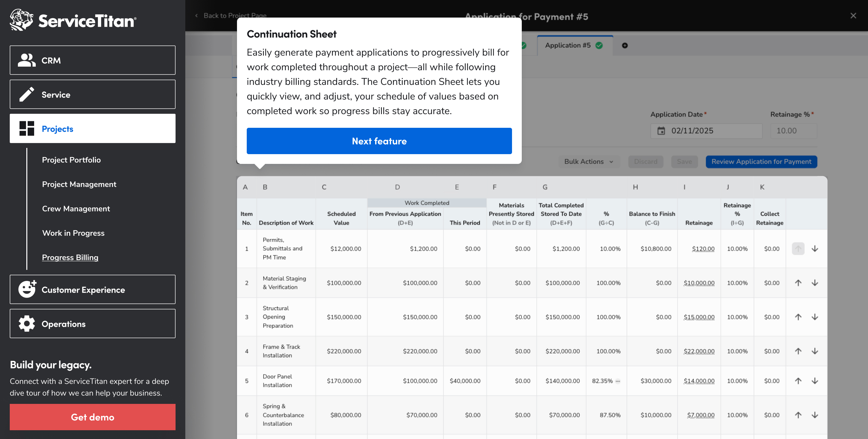Open the Bulk Actions dropdown
The image size is (868, 439).
pos(588,162)
